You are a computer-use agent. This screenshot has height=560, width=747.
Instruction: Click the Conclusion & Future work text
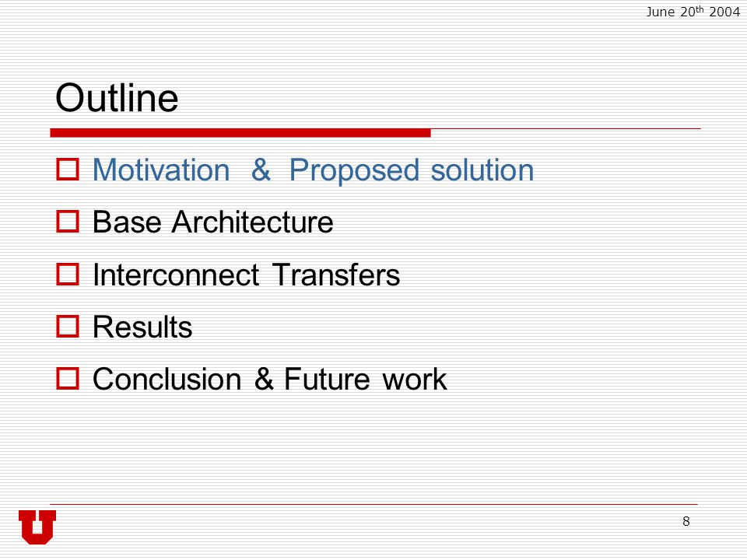(x=269, y=380)
